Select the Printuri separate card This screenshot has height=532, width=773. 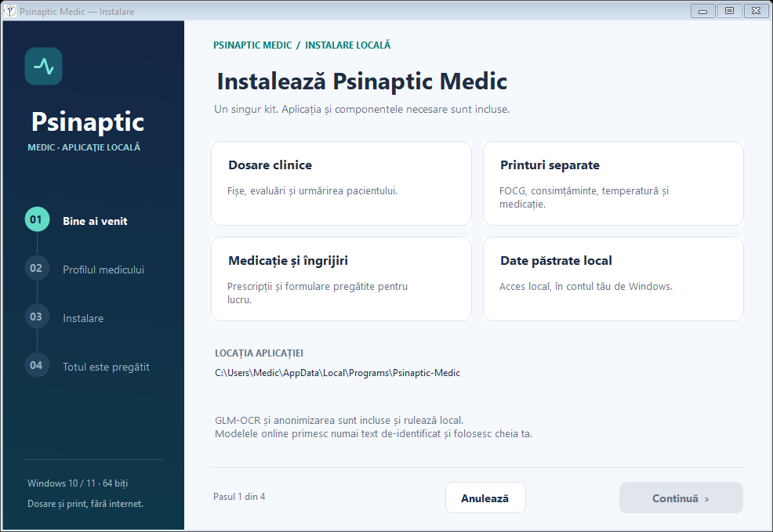click(x=613, y=183)
